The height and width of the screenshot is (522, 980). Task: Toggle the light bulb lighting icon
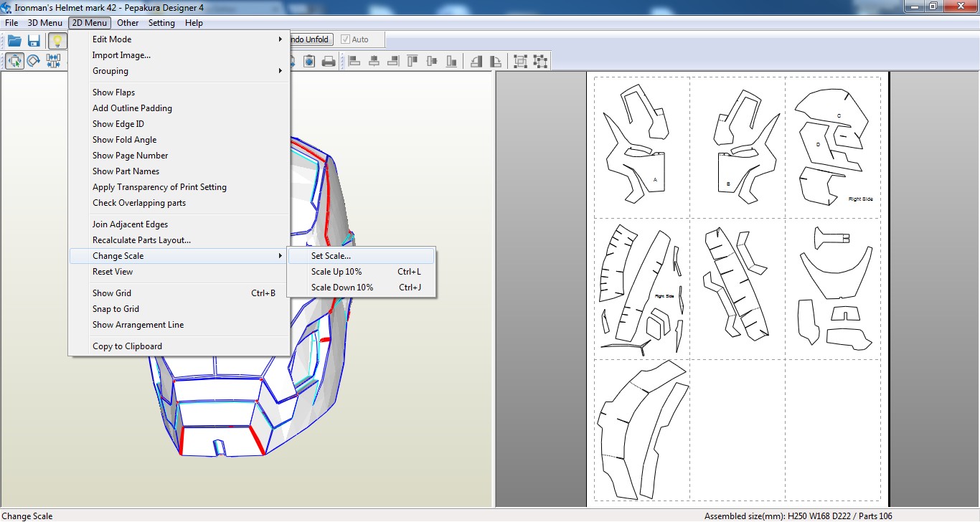coord(57,41)
